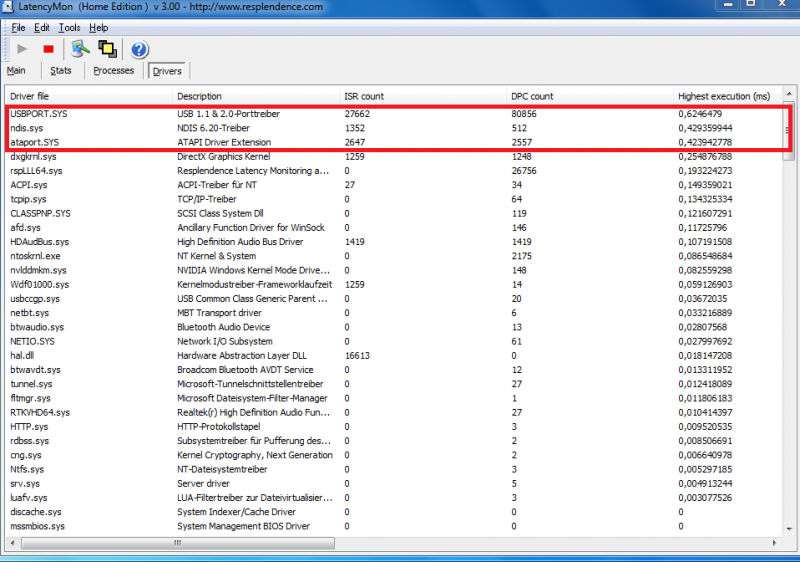Image resolution: width=800 pixels, height=562 pixels.
Task: Open the options tool icon in toolbar
Action: coord(80,49)
